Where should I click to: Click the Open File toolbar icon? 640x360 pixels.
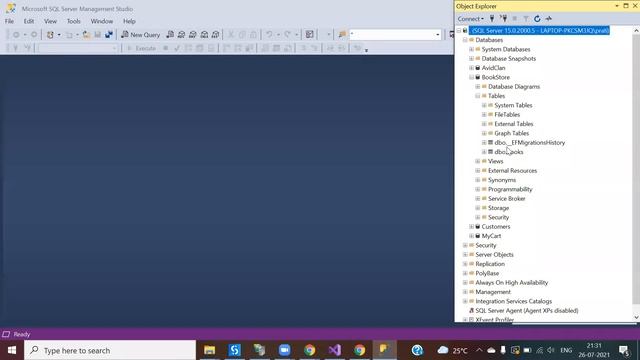86,35
